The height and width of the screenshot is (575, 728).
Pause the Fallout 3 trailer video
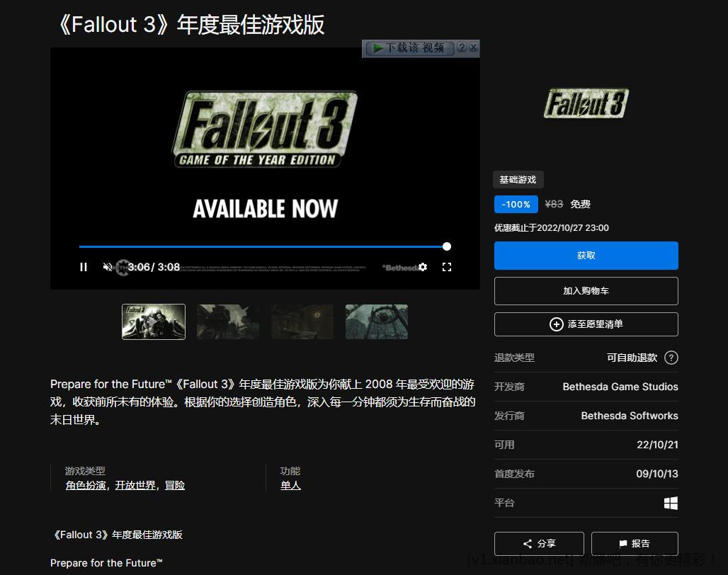pos(84,267)
